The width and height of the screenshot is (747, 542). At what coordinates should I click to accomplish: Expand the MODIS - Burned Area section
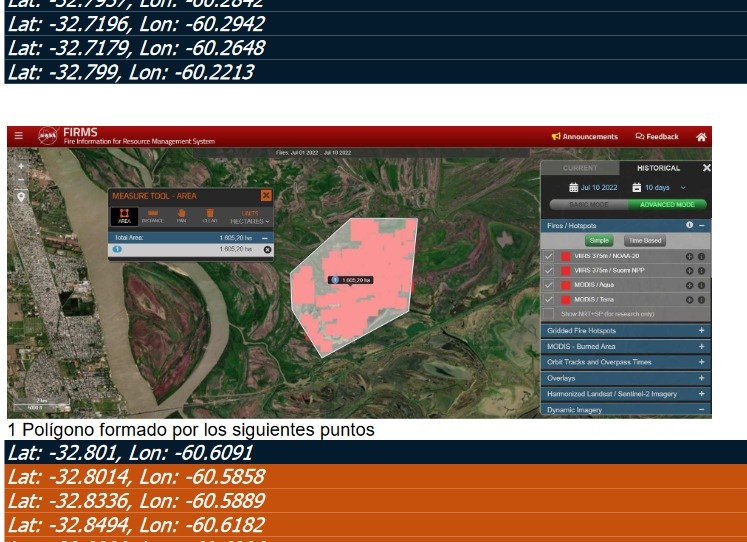[701, 346]
